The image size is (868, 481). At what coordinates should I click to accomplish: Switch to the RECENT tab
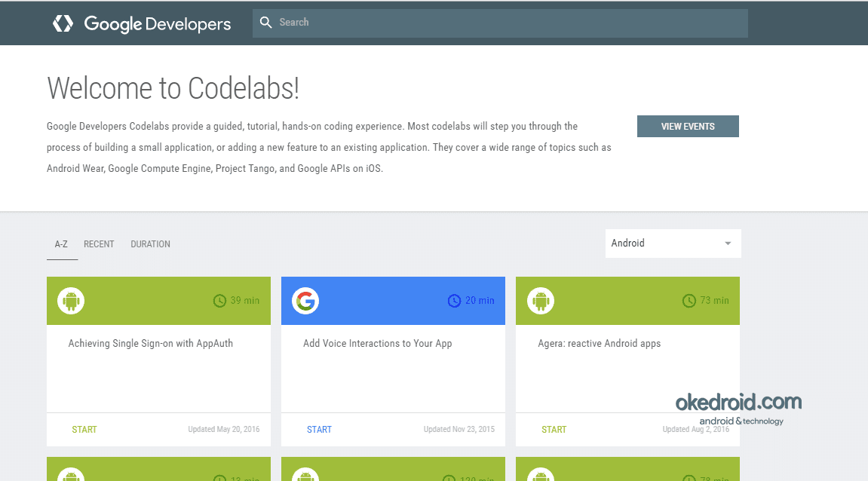pyautogui.click(x=99, y=244)
